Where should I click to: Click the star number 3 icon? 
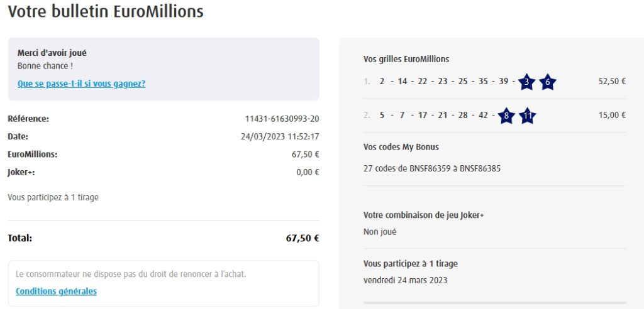[x=526, y=82]
